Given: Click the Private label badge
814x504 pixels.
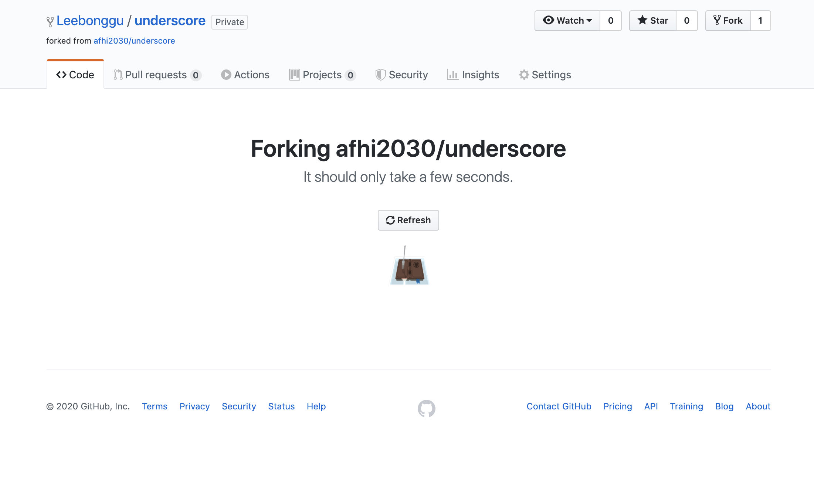Looking at the screenshot, I should [x=229, y=22].
